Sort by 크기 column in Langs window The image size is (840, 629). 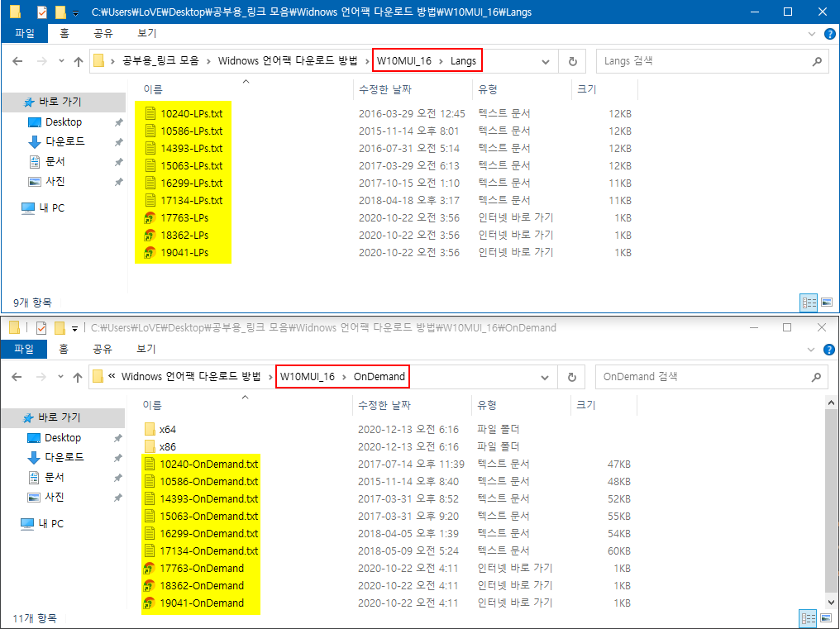click(x=587, y=89)
